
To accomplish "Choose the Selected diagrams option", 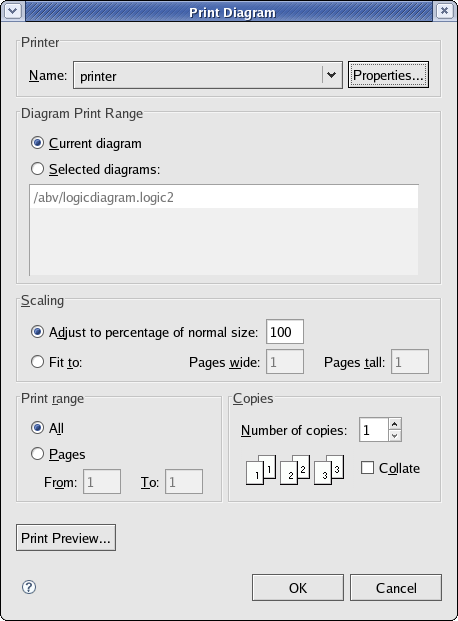I will [37, 169].
